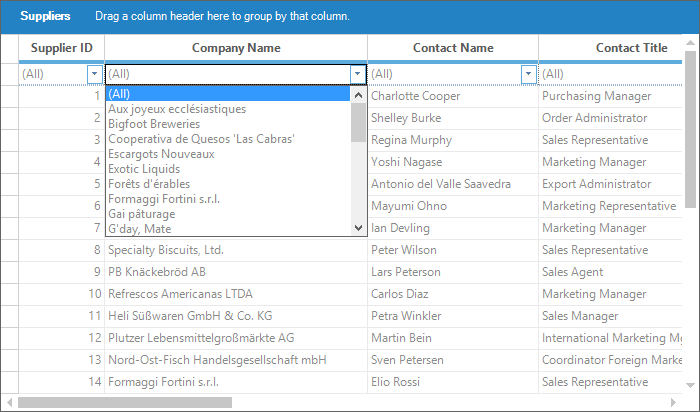This screenshot has width=700, height=412.
Task: Open the Contact Name filter dropdown arrow
Action: coord(529,74)
